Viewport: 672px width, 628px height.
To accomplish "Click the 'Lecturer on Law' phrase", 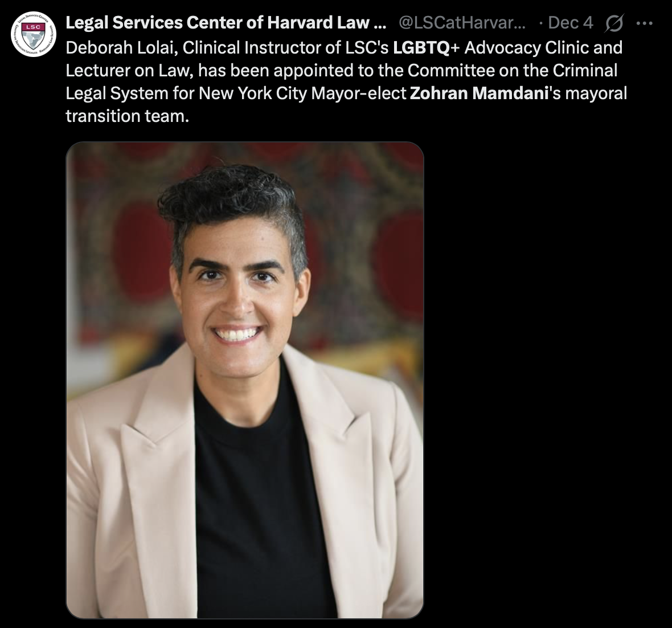I will pyautogui.click(x=128, y=70).
